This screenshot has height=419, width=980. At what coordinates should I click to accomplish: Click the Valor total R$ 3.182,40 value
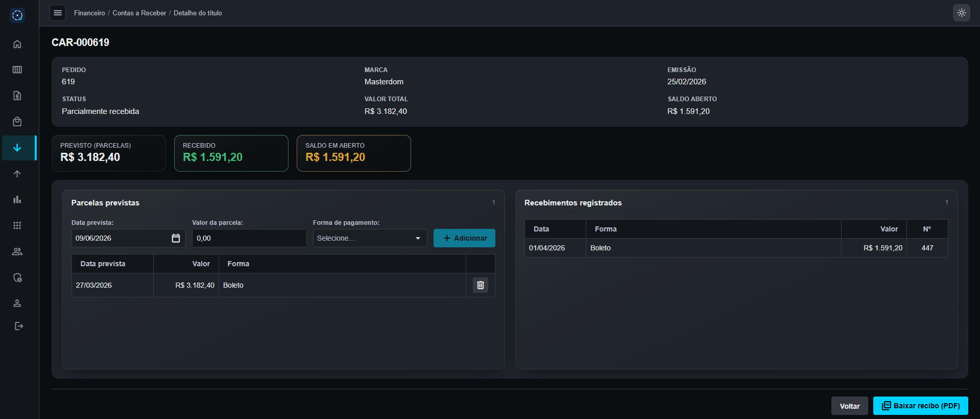pos(386,111)
